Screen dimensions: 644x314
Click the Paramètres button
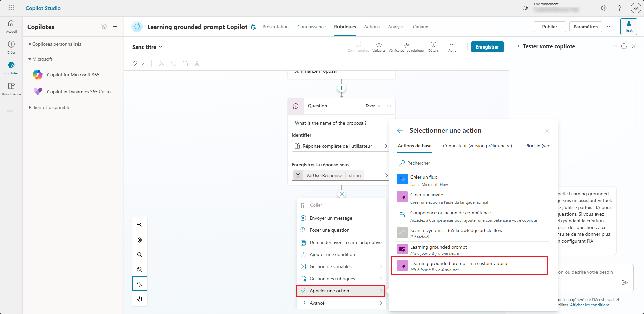tap(585, 27)
